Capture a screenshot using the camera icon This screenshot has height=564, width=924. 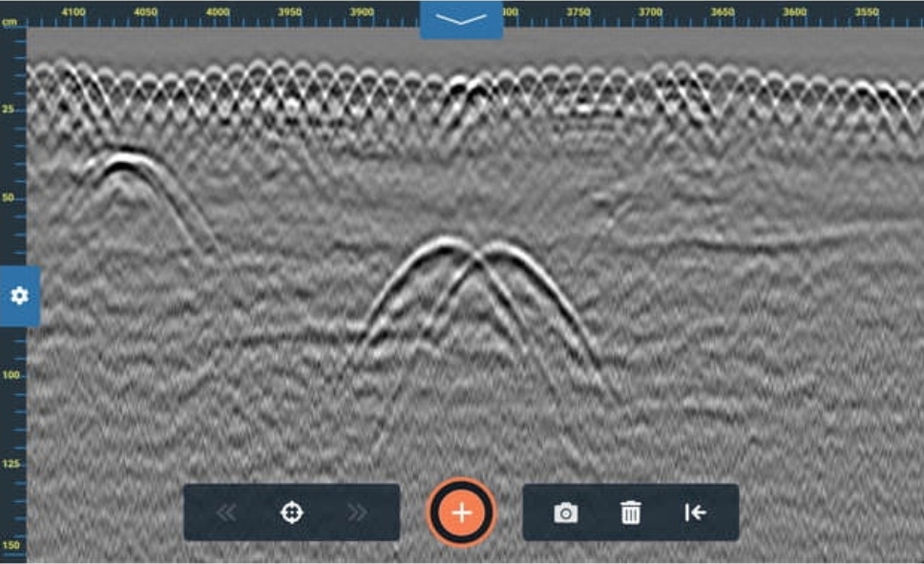pyautogui.click(x=567, y=512)
